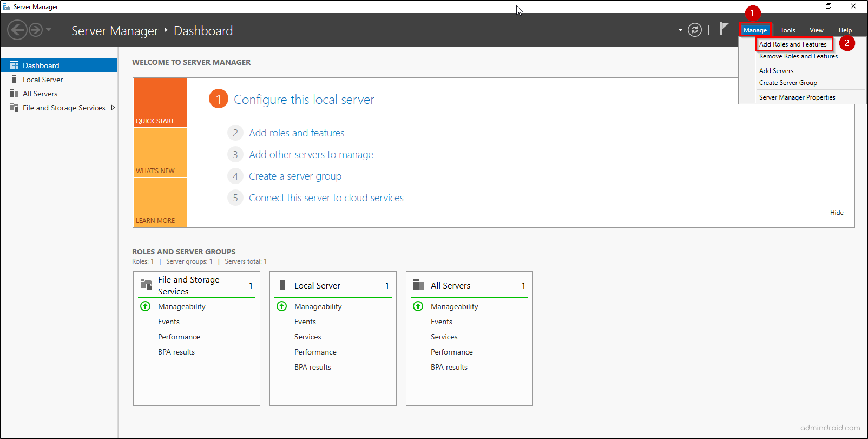868x439 pixels.
Task: Open navigation history dropdown arrow
Action: click(x=49, y=30)
